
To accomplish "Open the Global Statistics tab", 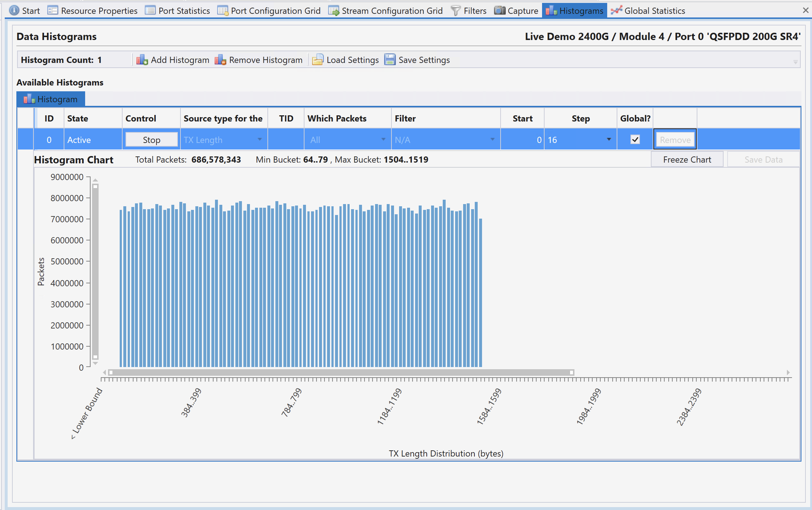I will pos(648,11).
